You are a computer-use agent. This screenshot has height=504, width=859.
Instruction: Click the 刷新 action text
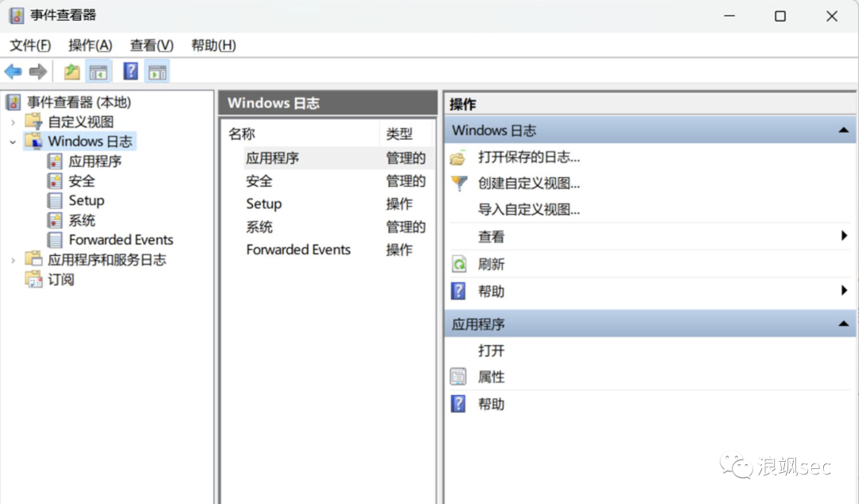(491, 264)
